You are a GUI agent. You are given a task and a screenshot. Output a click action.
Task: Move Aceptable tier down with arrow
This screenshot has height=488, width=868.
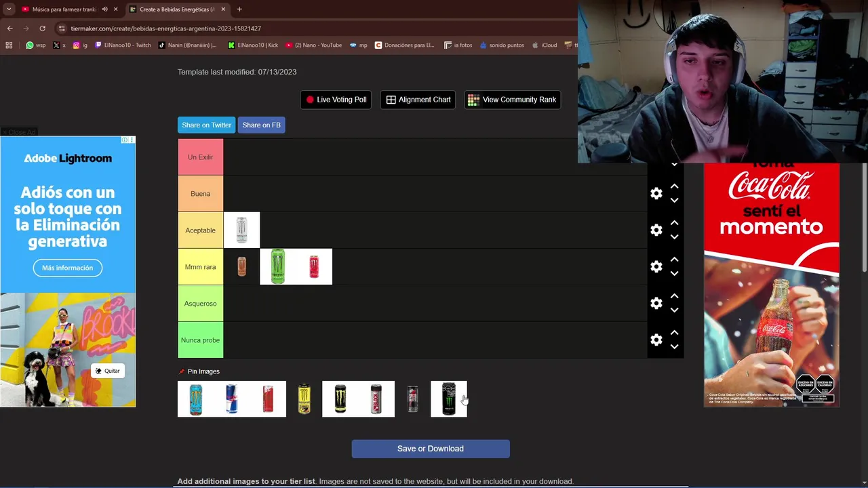pyautogui.click(x=674, y=237)
